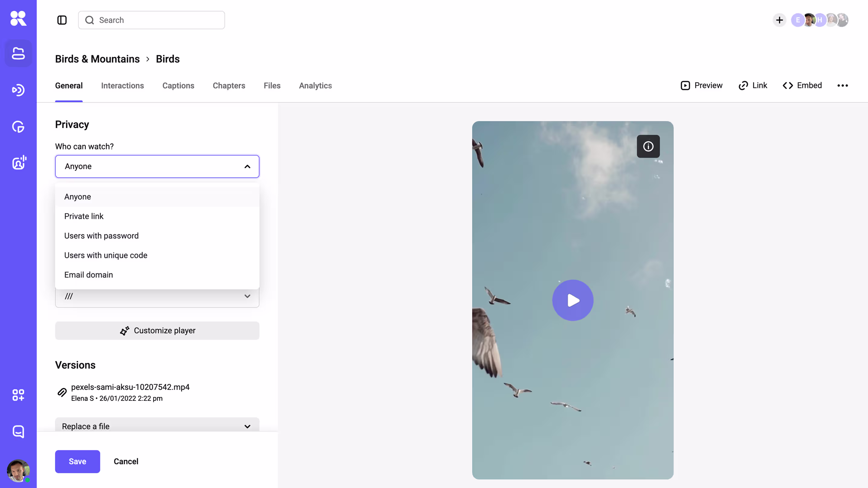868x488 pixels.
Task: Open the broadcast play icon in sidebar
Action: coord(18,90)
